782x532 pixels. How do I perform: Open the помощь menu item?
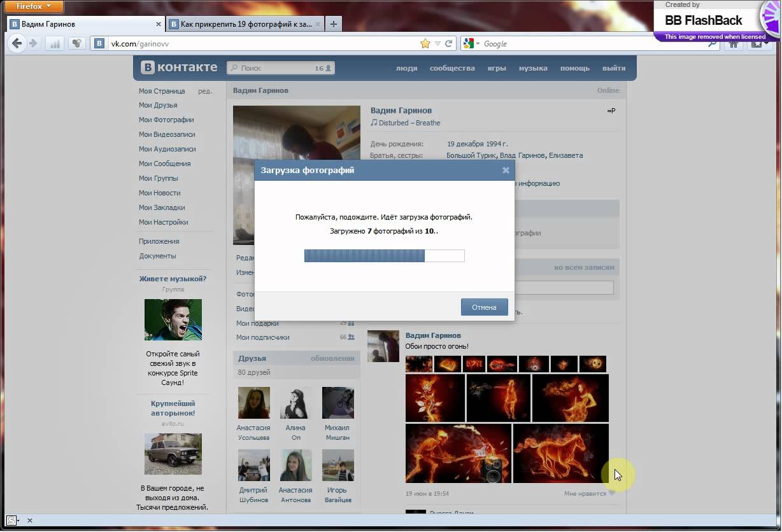point(575,68)
